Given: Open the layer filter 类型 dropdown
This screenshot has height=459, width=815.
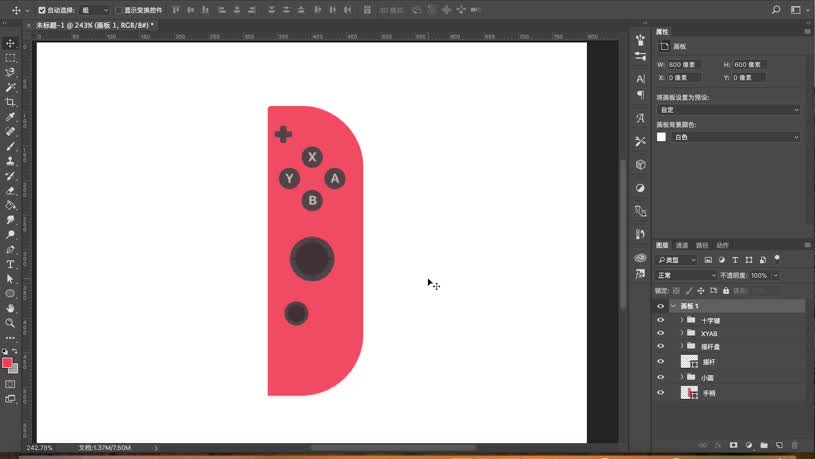Looking at the screenshot, I should (677, 260).
